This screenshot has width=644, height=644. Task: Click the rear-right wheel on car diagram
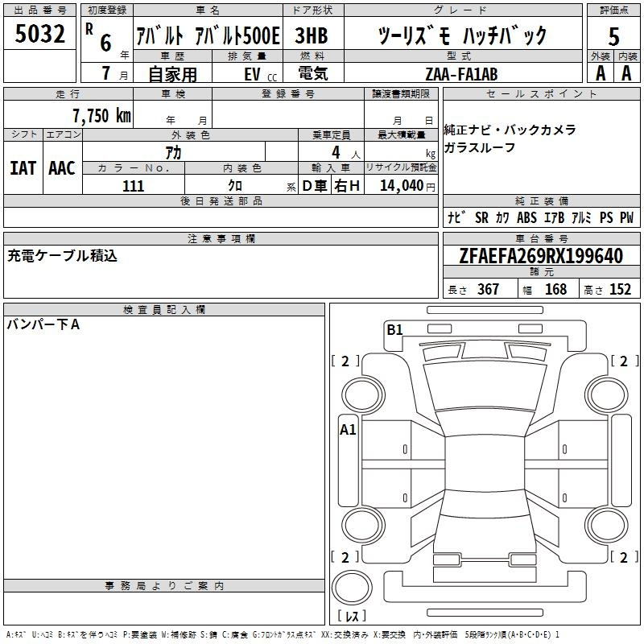click(606, 525)
